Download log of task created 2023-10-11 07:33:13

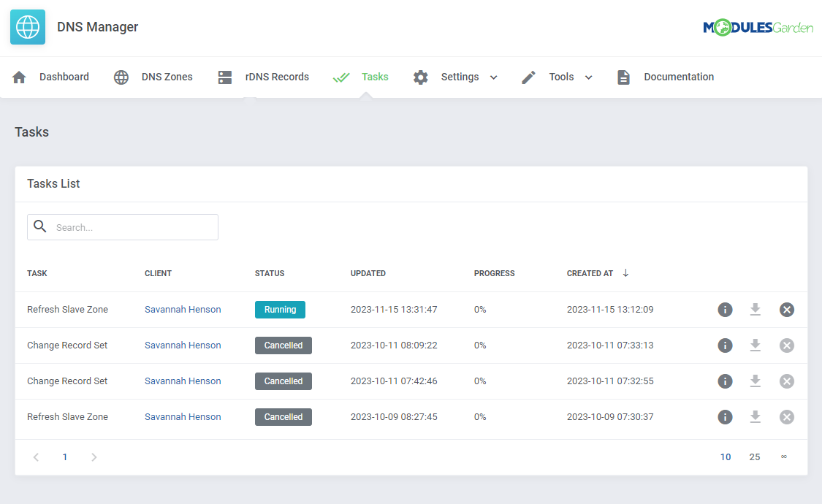755,345
